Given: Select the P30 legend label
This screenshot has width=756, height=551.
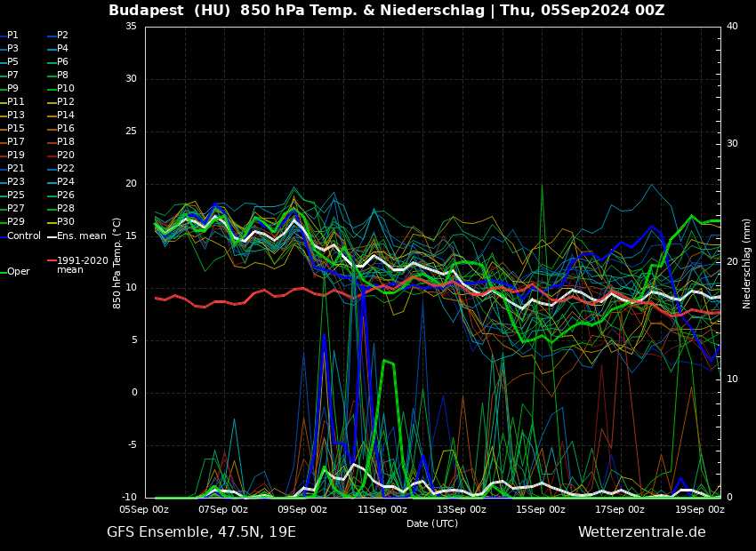Looking at the screenshot, I should point(66,222).
